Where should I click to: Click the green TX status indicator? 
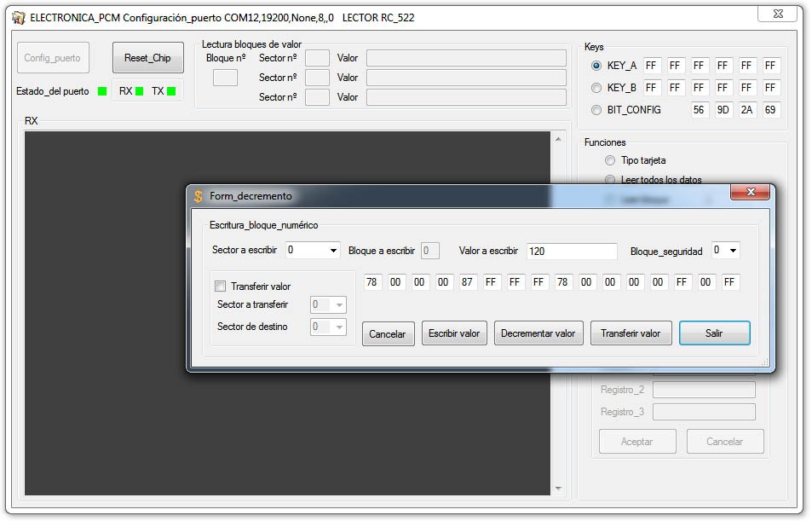170,91
